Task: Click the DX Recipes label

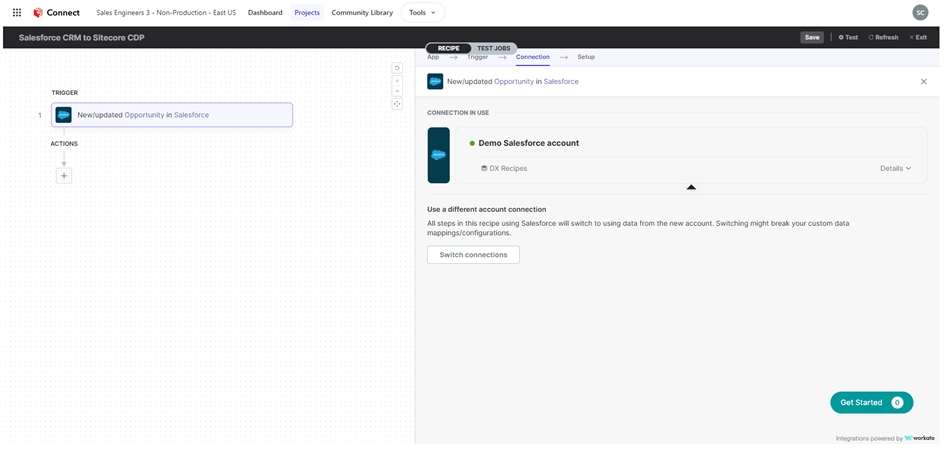Action: pos(508,169)
